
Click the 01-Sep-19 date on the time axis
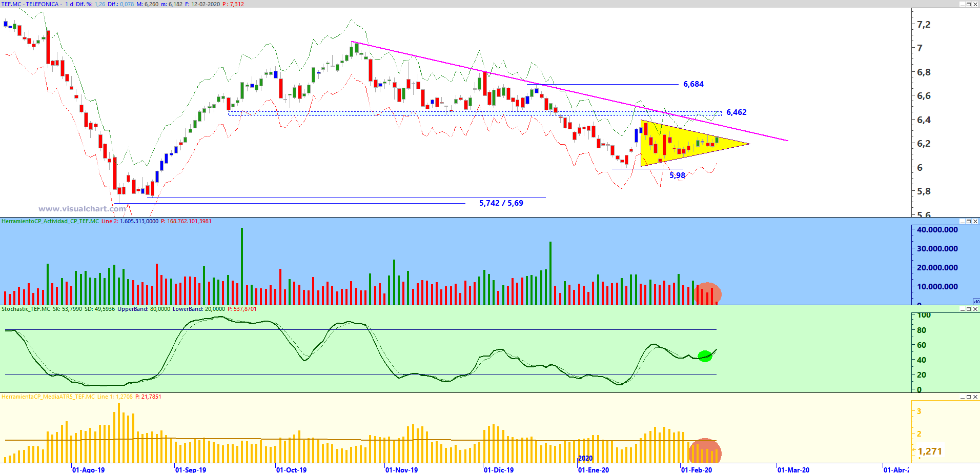[x=191, y=469]
